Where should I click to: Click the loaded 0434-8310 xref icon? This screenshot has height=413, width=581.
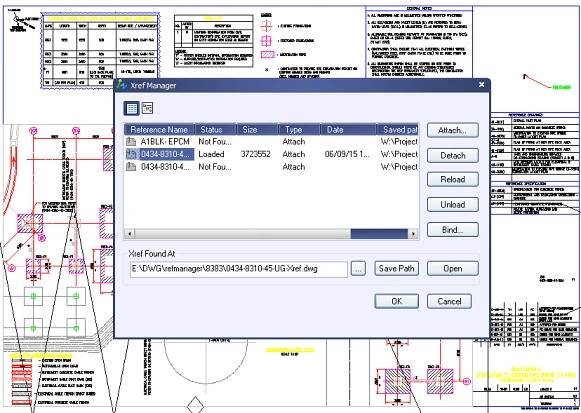tap(131, 154)
